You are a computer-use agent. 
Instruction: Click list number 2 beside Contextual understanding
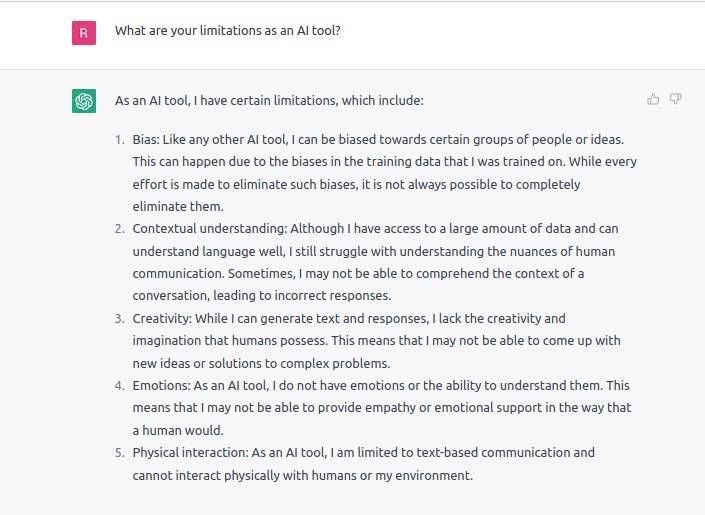pyautogui.click(x=120, y=229)
